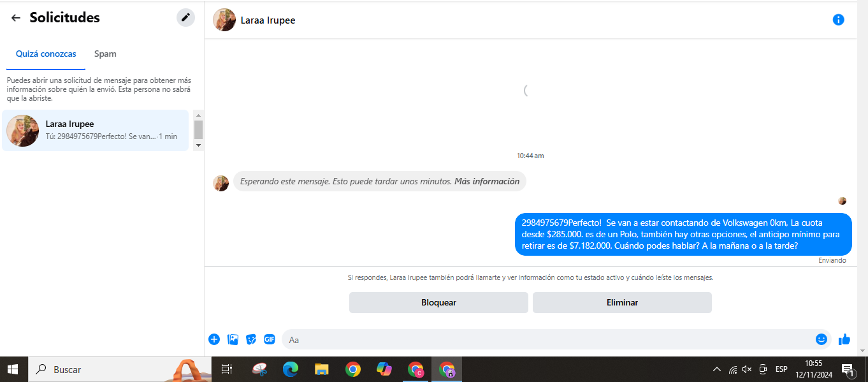Select the Quizá conozcas tab
The image size is (868, 382).
[46, 54]
